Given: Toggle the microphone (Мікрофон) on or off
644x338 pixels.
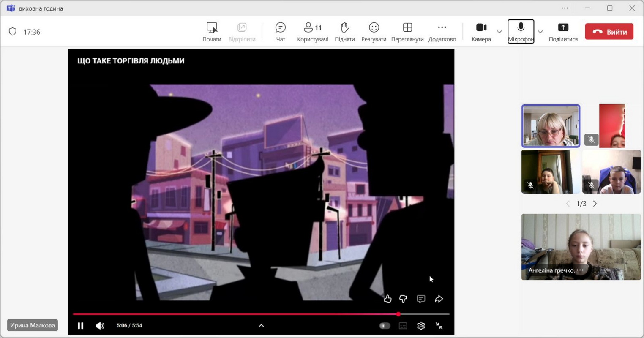Looking at the screenshot, I should point(521,32).
